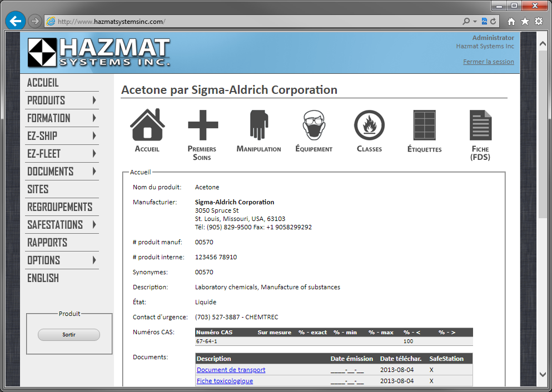Image resolution: width=552 pixels, height=392 pixels.
Task: Click the page scrollbar up arrow
Action: coord(543,44)
